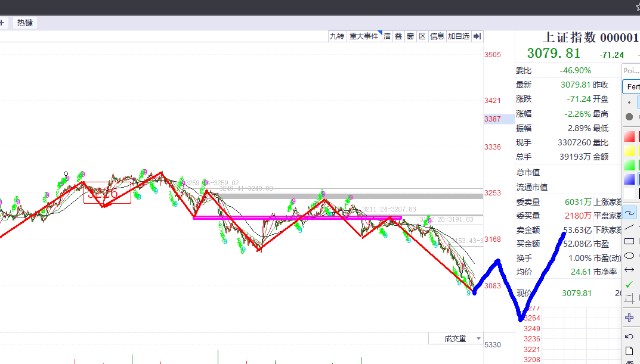Click the 上证指数 000001 title
This screenshot has width=640, height=364.
tap(590, 38)
